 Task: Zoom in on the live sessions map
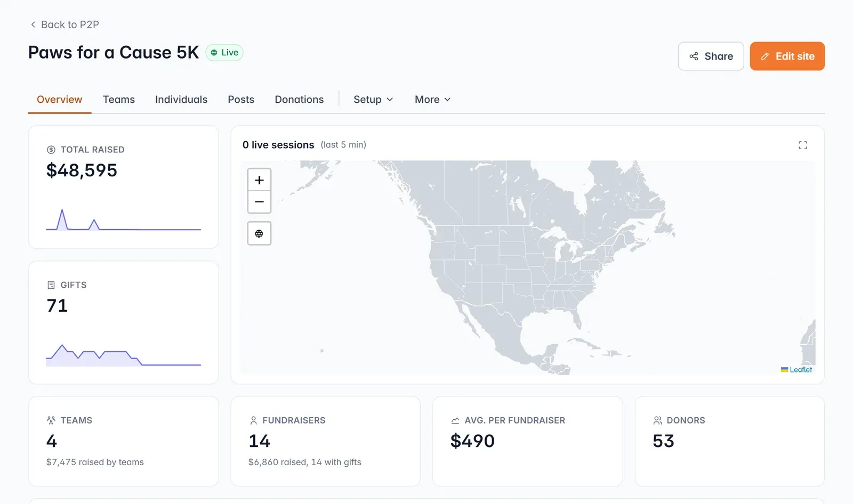tap(259, 180)
